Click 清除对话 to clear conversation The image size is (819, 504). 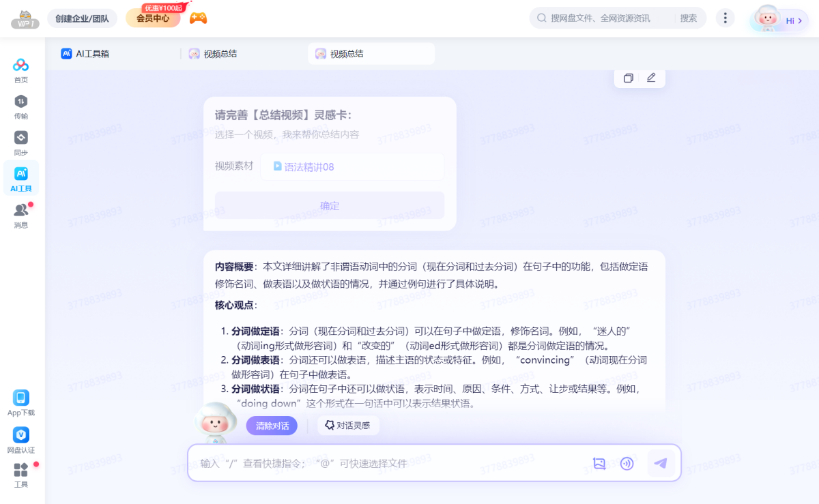[x=272, y=426]
